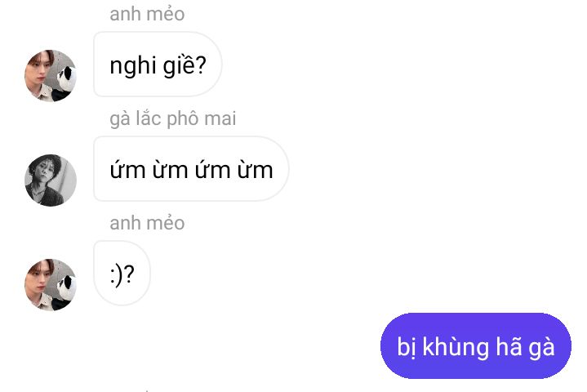Select the 'ứm ừm ứm ừm' message bubble
This screenshot has height=392, width=587.
pos(191,169)
